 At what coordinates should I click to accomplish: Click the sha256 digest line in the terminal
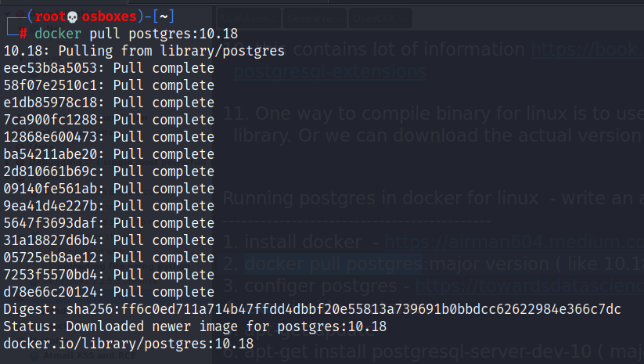point(312,309)
